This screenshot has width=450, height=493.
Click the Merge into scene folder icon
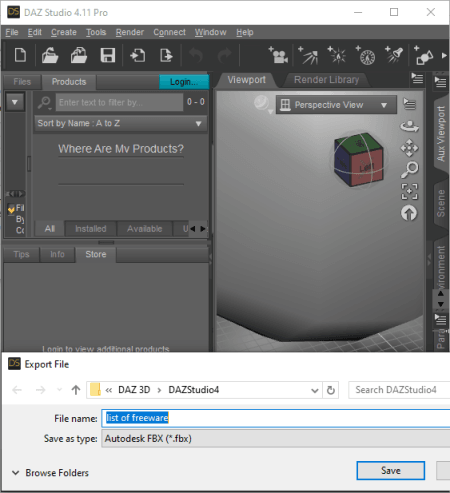[79, 55]
